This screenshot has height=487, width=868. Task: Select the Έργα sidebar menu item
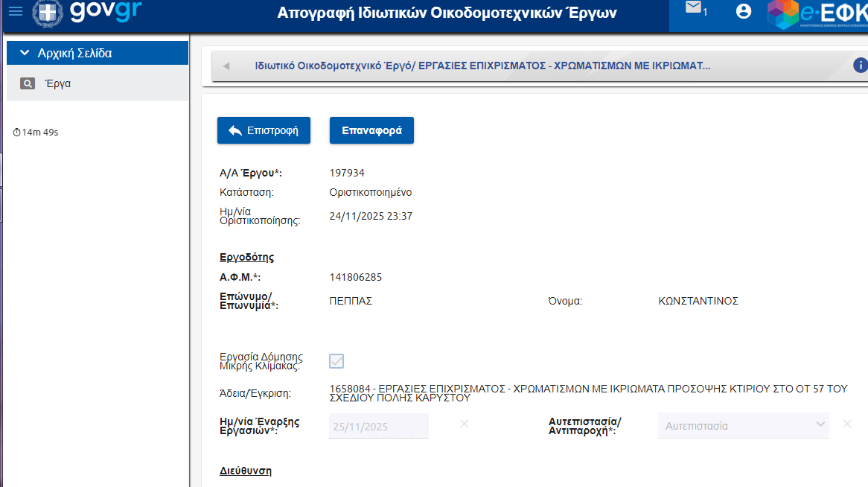tap(58, 84)
